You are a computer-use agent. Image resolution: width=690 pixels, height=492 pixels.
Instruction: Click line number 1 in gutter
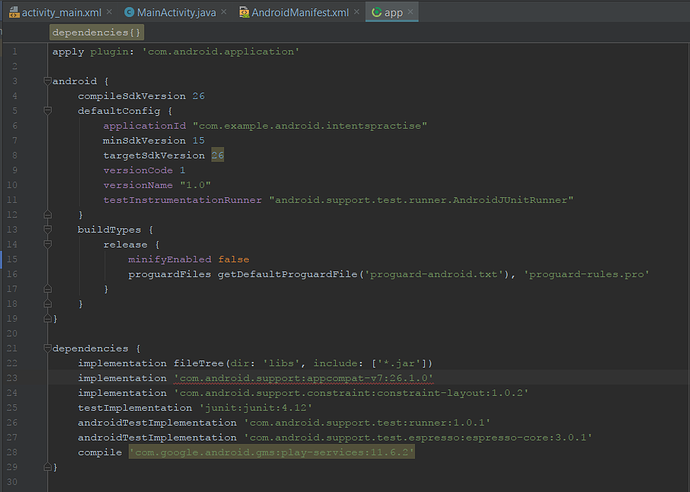(15, 51)
